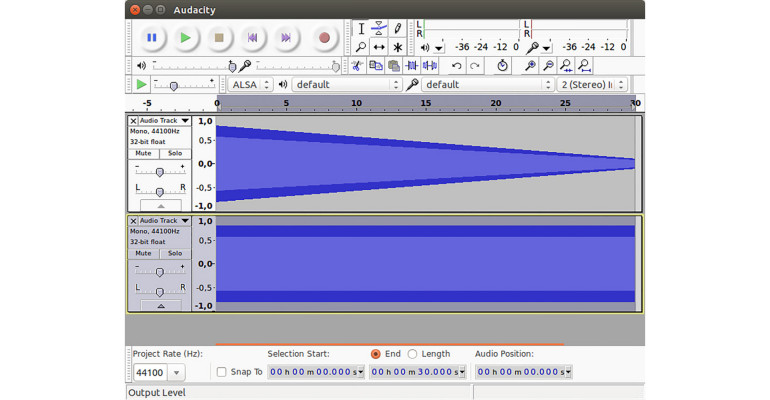Click the first track waveform
Image resolution: width=770 pixels, height=400 pixels.
(425, 163)
